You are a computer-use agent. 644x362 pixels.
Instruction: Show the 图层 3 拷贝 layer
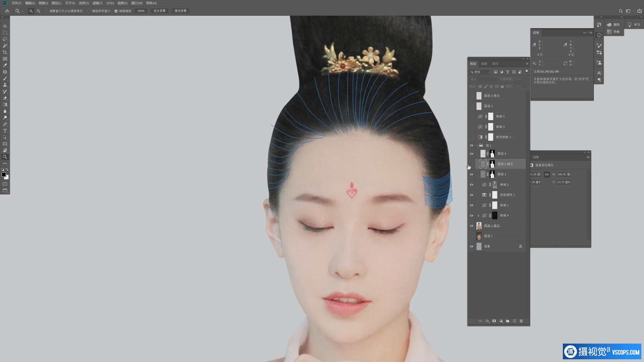[471, 96]
